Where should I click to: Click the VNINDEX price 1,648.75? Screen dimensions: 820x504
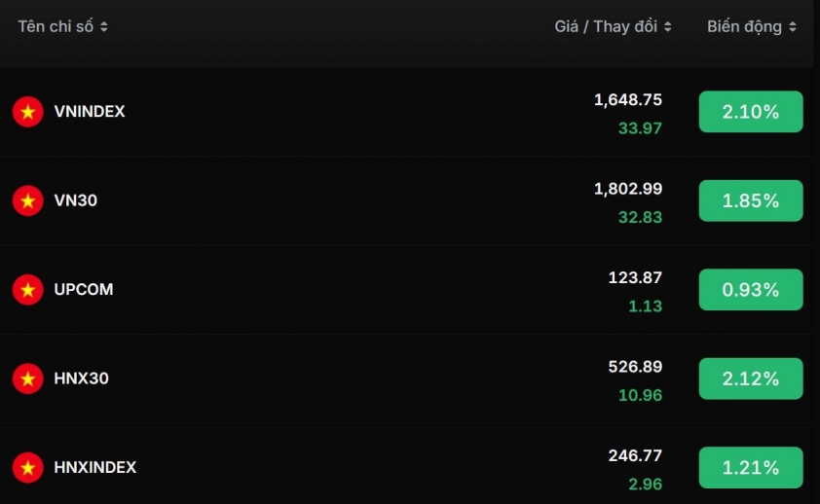click(x=628, y=99)
